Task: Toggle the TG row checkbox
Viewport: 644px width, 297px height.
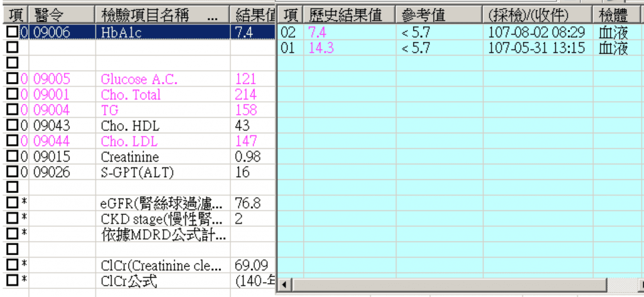Action: coord(12,111)
